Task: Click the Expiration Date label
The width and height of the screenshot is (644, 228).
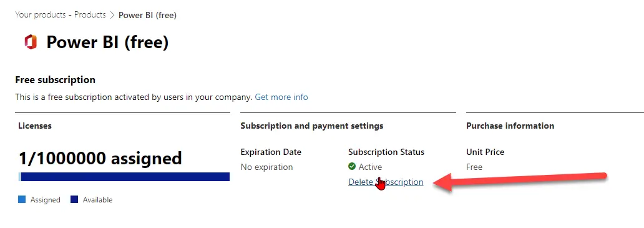Action: click(x=271, y=152)
